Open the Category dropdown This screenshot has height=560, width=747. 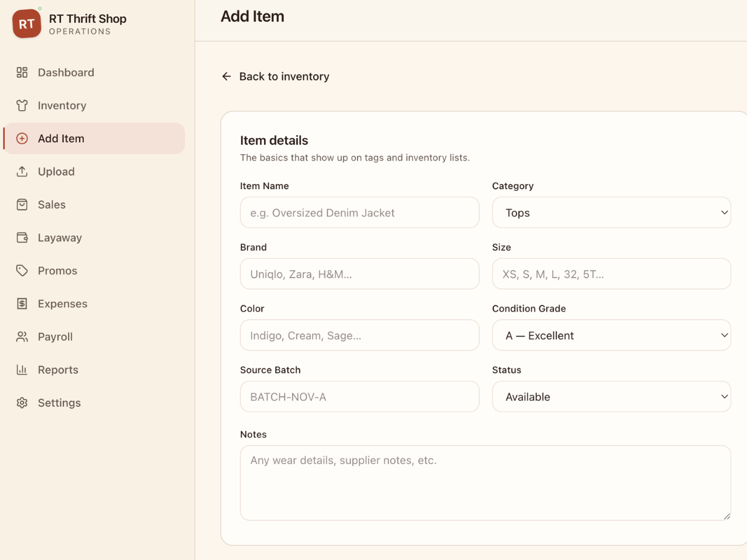[x=611, y=212]
